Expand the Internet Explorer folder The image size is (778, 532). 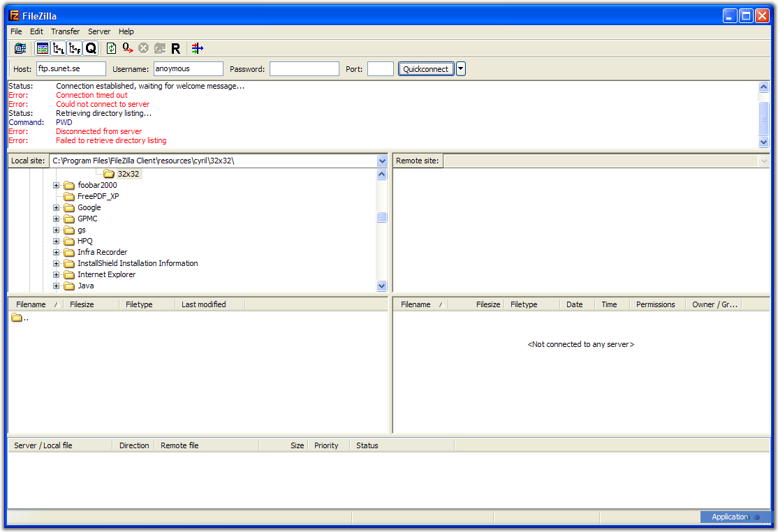[x=57, y=274]
